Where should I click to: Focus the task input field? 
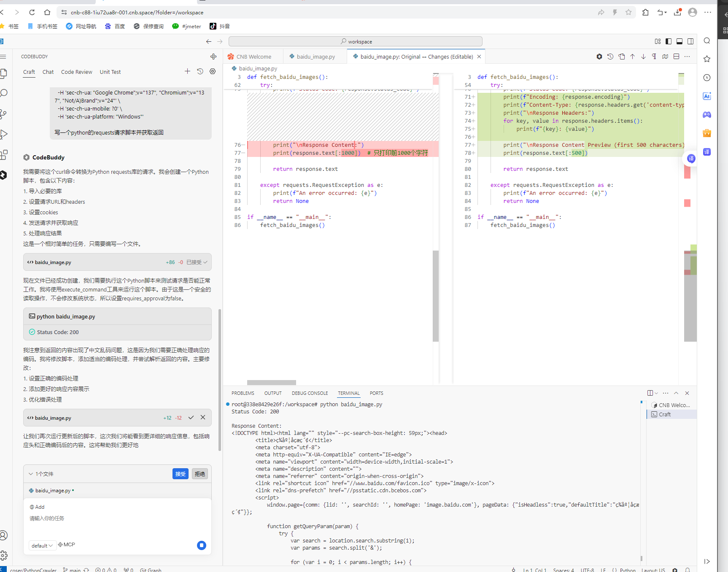117,518
